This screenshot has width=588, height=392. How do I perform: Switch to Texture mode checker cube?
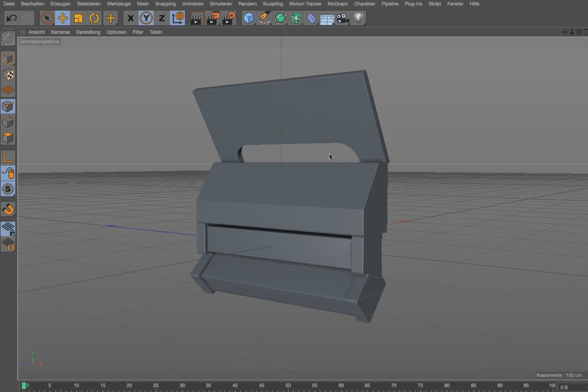[8, 75]
